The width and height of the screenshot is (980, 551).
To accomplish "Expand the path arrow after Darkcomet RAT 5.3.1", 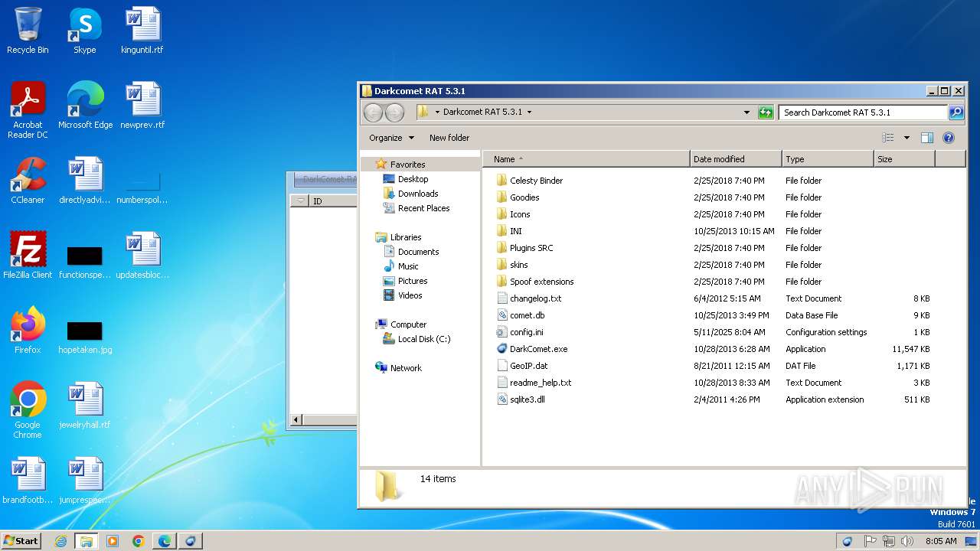I will pyautogui.click(x=529, y=112).
